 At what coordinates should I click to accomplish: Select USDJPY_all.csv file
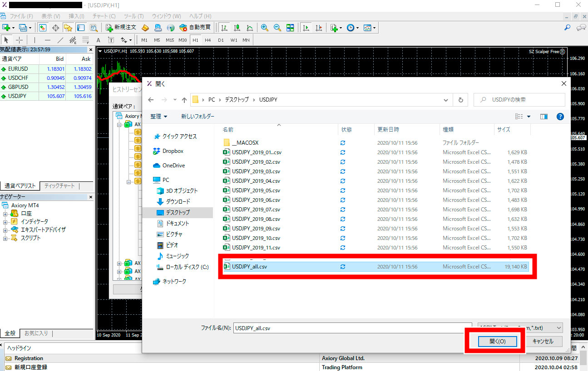click(x=376, y=267)
